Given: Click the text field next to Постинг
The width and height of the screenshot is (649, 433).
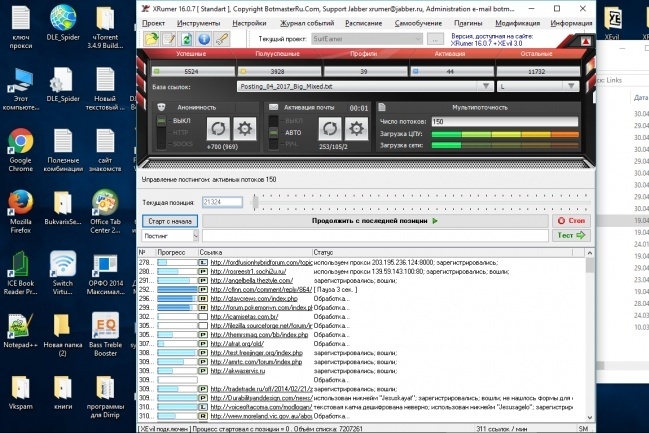Looking at the screenshot, I should [375, 236].
